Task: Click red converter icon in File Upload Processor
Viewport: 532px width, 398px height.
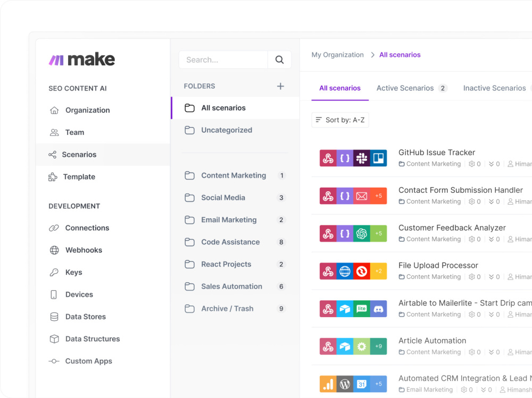Action: click(x=361, y=271)
